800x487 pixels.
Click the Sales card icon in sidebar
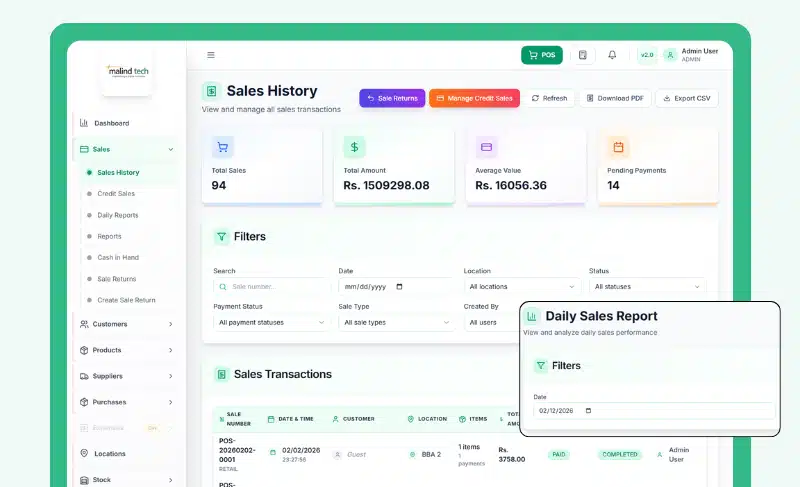pos(84,149)
